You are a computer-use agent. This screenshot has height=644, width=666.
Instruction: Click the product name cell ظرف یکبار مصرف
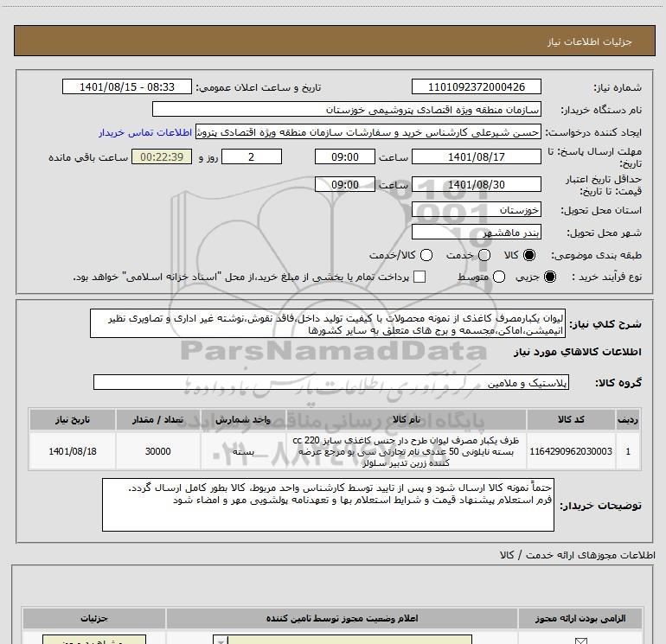[x=406, y=451]
